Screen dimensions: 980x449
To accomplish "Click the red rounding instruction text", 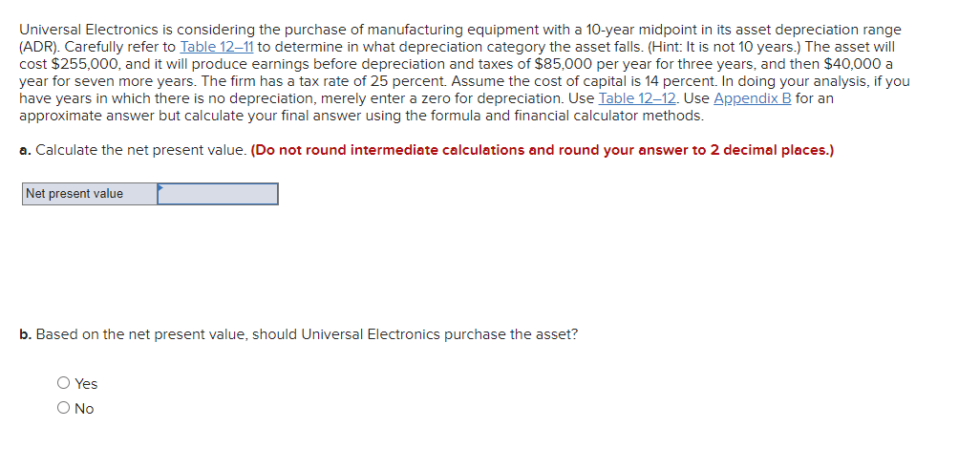I will [x=542, y=151].
